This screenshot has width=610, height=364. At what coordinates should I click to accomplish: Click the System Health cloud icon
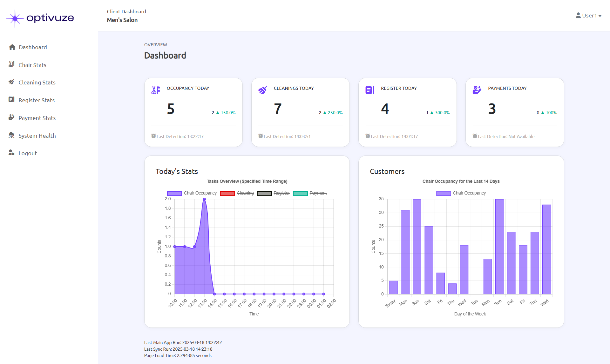pyautogui.click(x=11, y=135)
